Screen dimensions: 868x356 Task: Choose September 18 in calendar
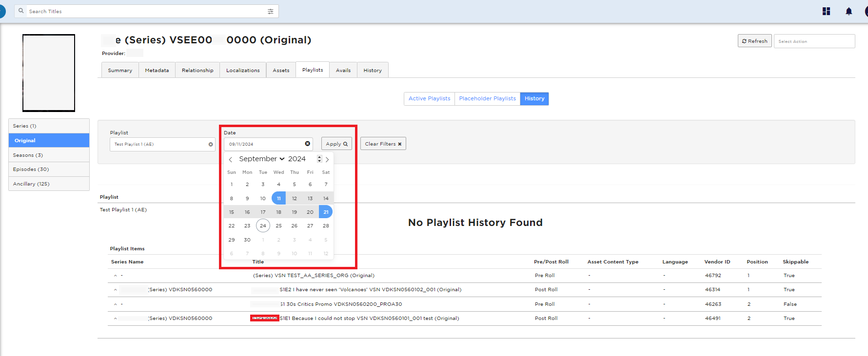click(x=278, y=212)
